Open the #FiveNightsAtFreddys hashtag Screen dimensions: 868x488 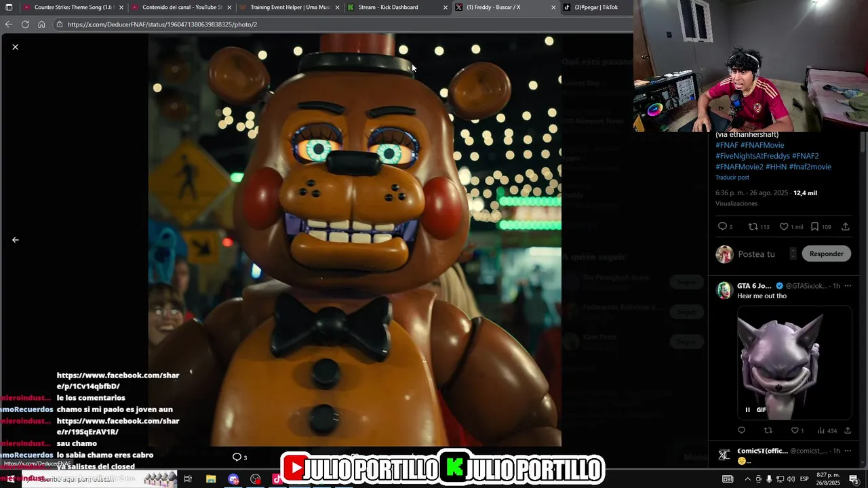[x=753, y=156]
